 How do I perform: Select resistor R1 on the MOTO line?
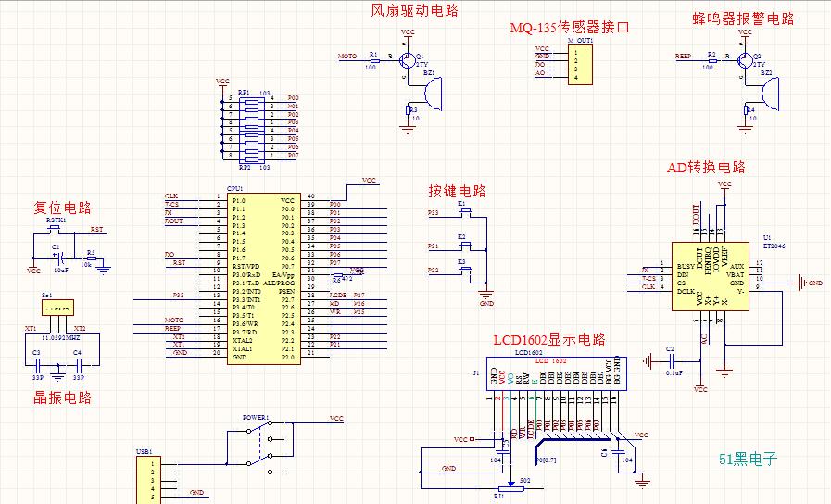pyautogui.click(x=373, y=61)
